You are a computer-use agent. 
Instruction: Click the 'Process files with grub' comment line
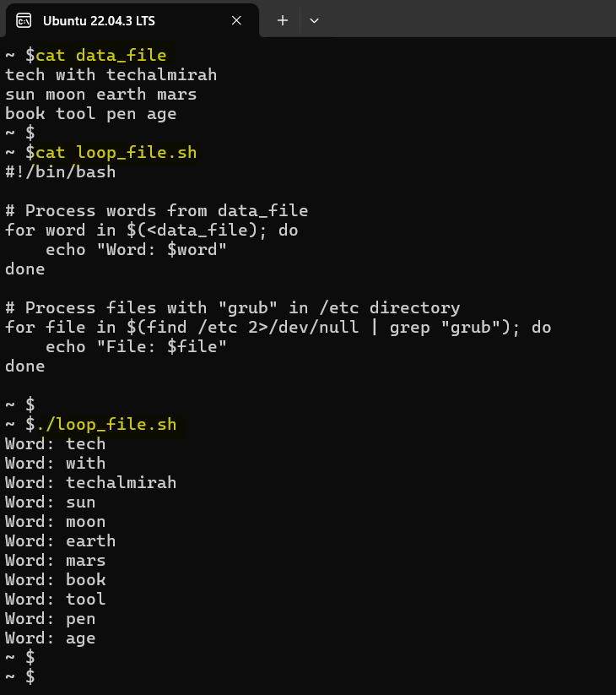(233, 308)
